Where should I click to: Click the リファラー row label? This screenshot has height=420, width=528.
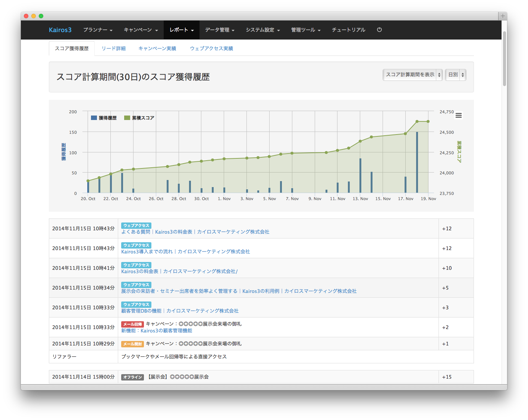tap(65, 357)
